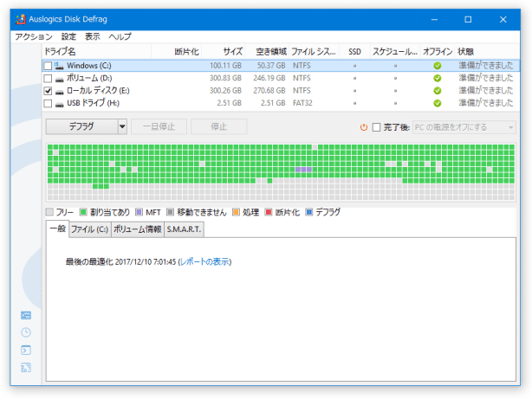The width and height of the screenshot is (532, 399).
Task: Switch to the ファイル (C:) tab
Action: [x=90, y=229]
